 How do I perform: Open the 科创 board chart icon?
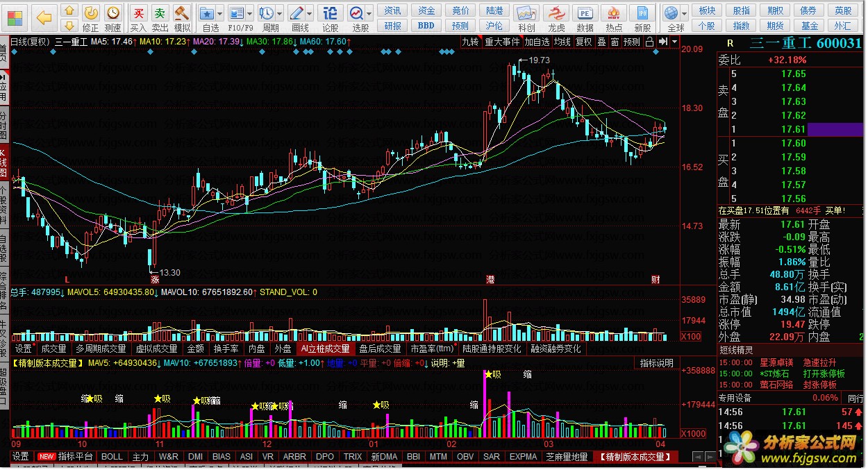[527, 12]
